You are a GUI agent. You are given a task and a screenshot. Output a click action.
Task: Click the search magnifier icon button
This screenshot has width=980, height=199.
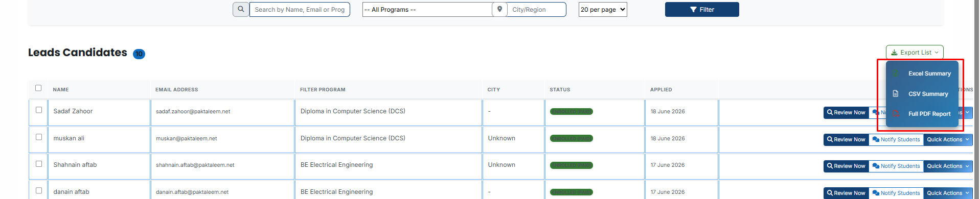pyautogui.click(x=241, y=9)
